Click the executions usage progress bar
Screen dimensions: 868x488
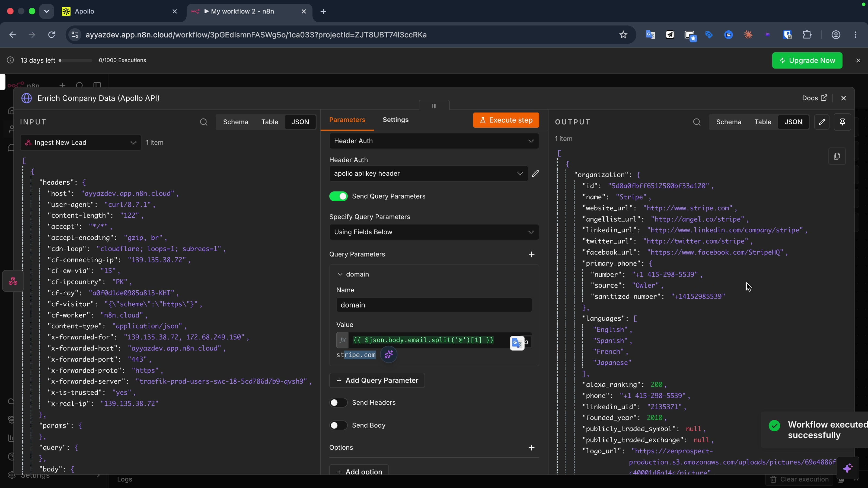point(75,61)
